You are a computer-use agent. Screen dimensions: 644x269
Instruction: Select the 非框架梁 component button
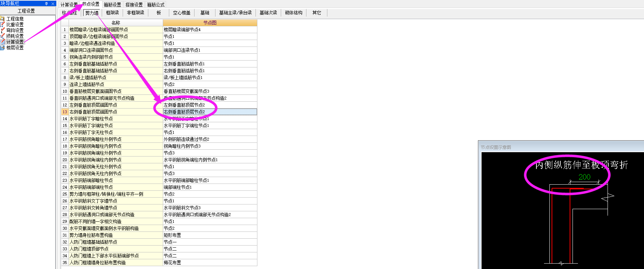click(135, 13)
